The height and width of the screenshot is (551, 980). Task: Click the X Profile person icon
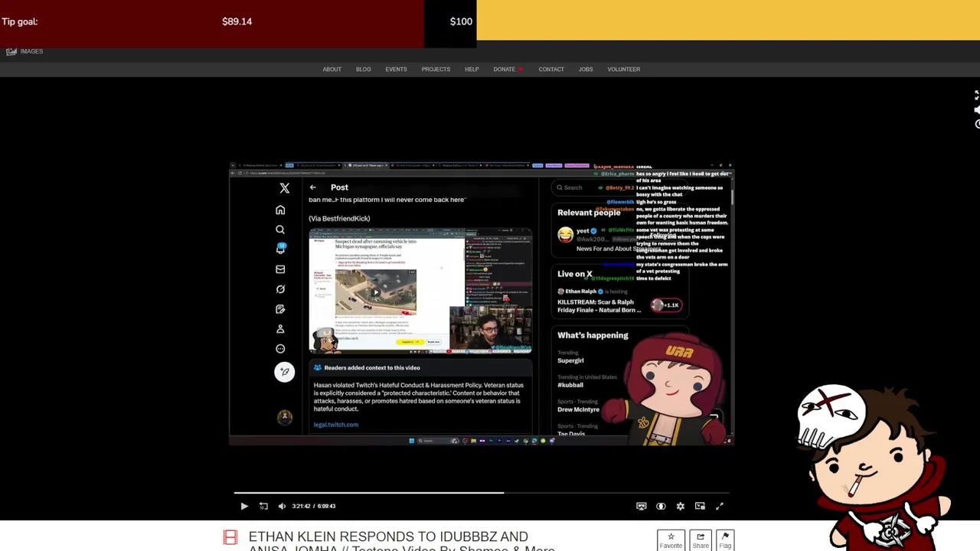coord(280,329)
